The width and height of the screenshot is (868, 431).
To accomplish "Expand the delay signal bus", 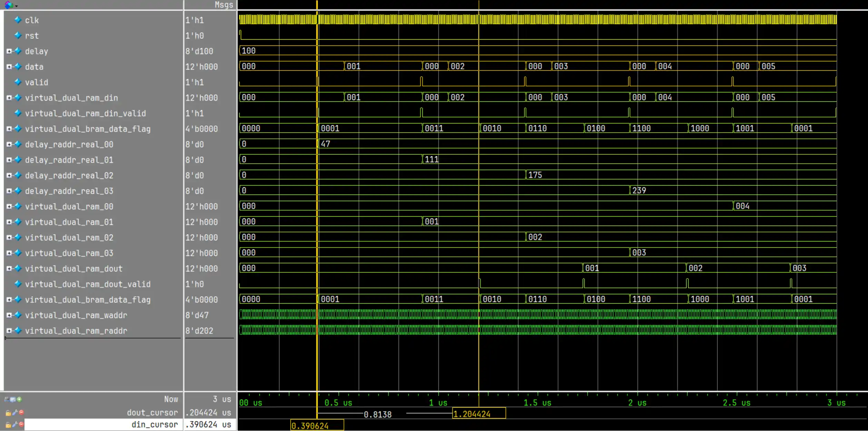I will pos(9,51).
